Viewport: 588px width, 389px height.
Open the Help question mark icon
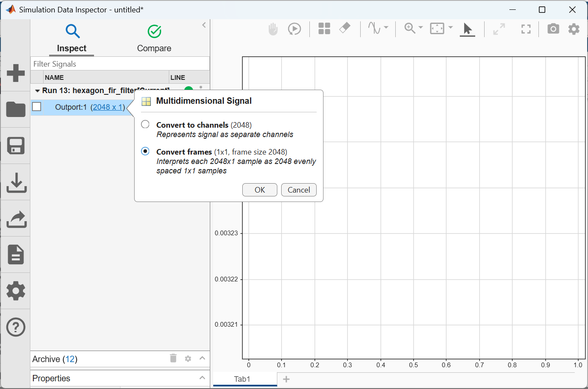16,327
